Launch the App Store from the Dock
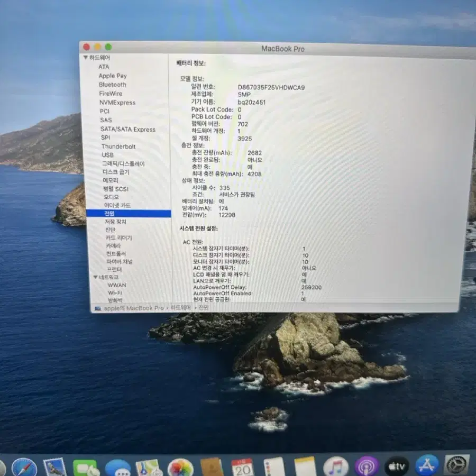This screenshot has height=476, width=476. tap(427, 466)
